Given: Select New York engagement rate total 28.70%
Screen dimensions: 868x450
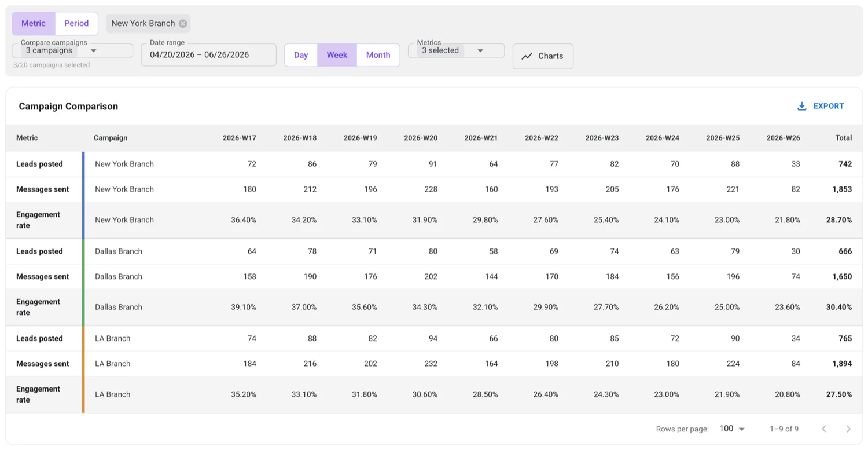Looking at the screenshot, I should [x=839, y=220].
